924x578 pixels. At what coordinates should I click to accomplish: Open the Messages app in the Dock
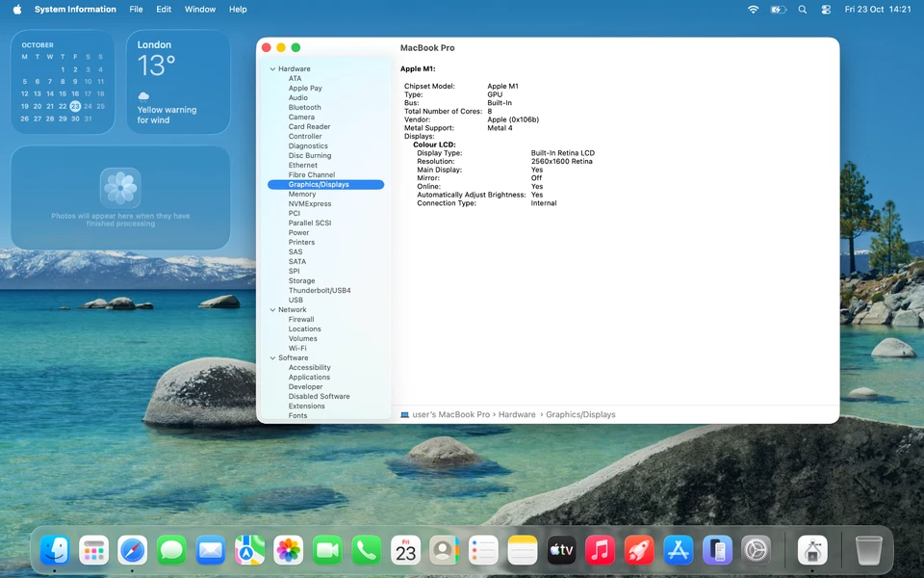point(171,550)
